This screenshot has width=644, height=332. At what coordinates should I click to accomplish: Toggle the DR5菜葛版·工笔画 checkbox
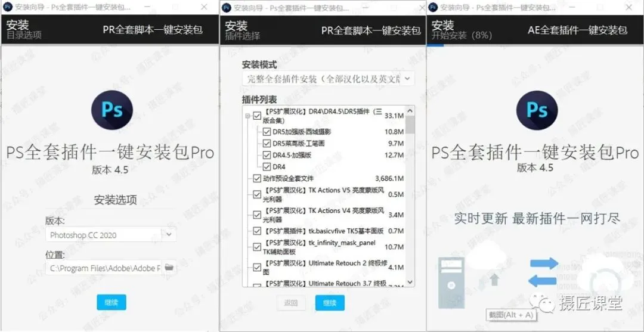[266, 144]
